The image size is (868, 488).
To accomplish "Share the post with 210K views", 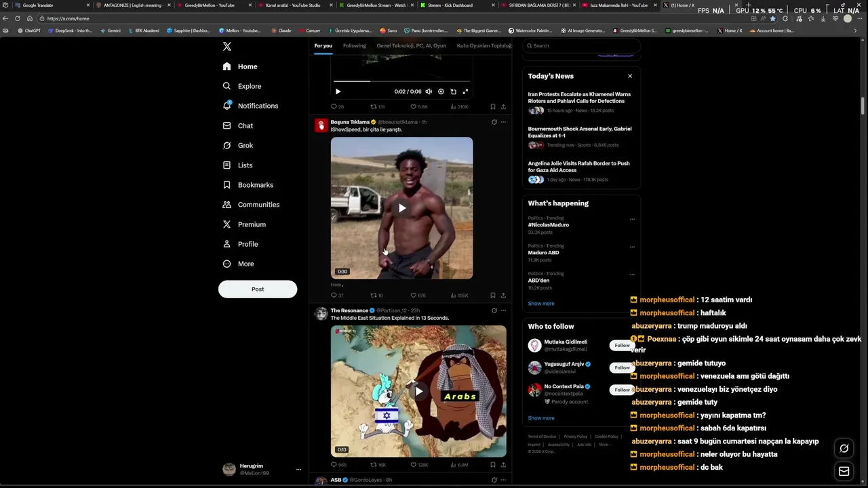I will click(x=503, y=106).
